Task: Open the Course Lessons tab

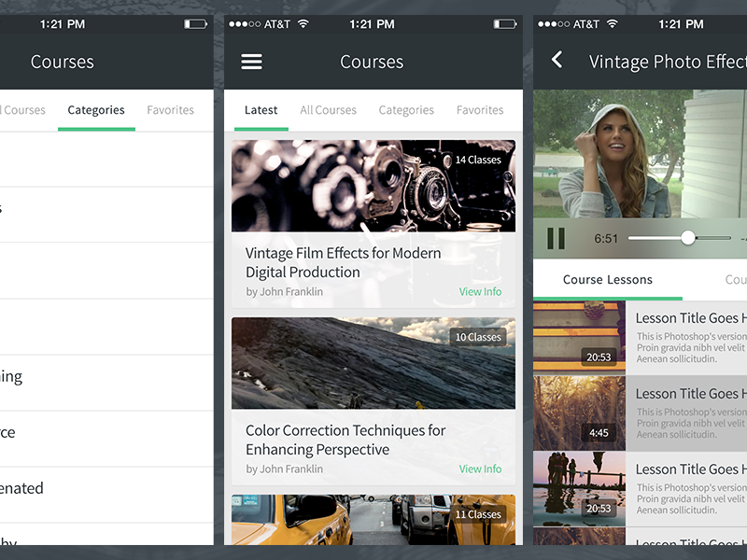Action: (608, 279)
